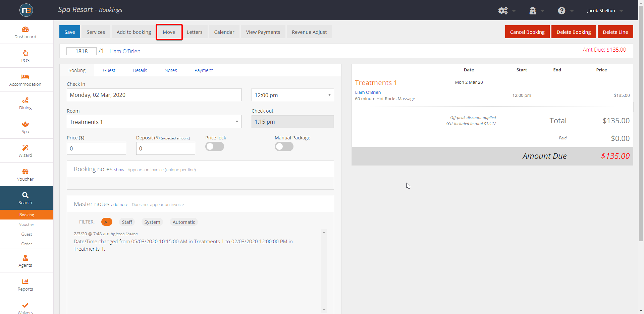The image size is (644, 314).
Task: Click the red Delete Line button
Action: click(615, 32)
